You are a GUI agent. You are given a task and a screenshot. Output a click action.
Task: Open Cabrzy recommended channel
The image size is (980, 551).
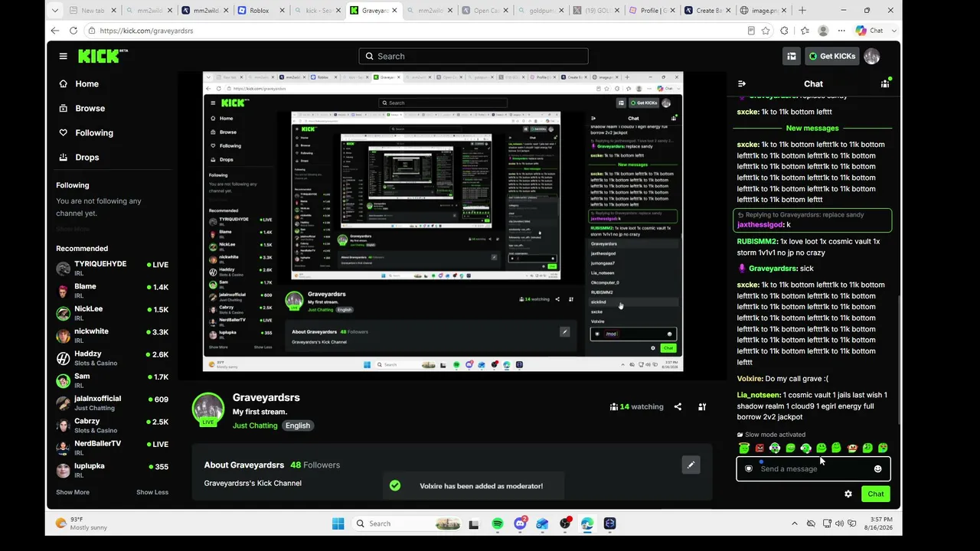click(112, 425)
